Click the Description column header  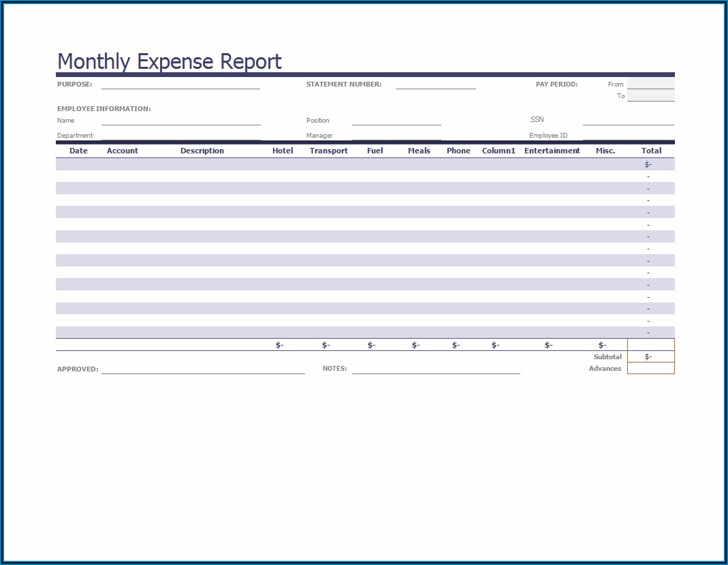pos(202,151)
